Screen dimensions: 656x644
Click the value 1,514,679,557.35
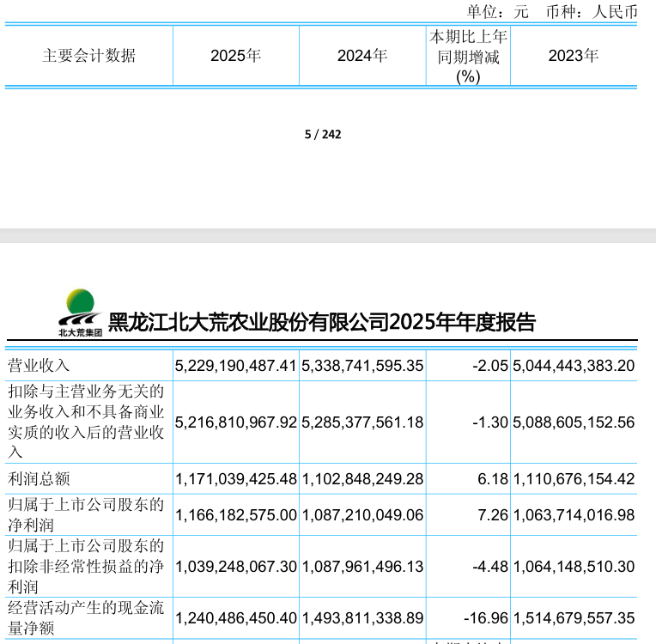point(574,618)
